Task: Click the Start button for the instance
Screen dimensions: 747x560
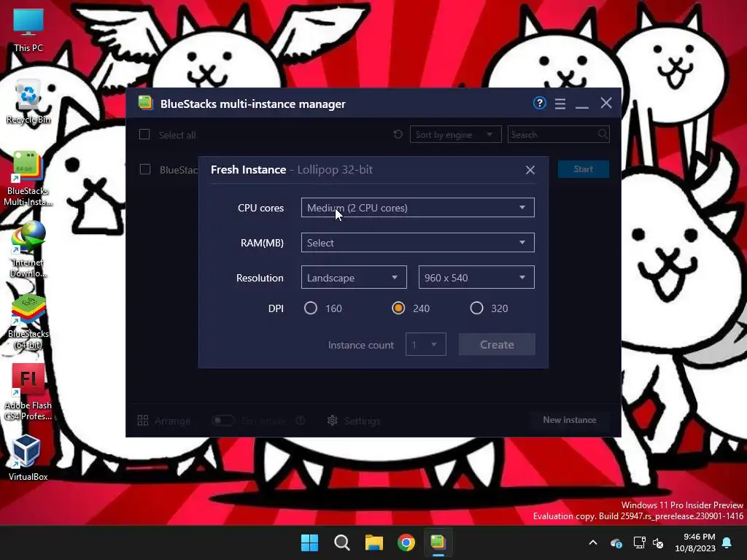Action: (x=583, y=169)
